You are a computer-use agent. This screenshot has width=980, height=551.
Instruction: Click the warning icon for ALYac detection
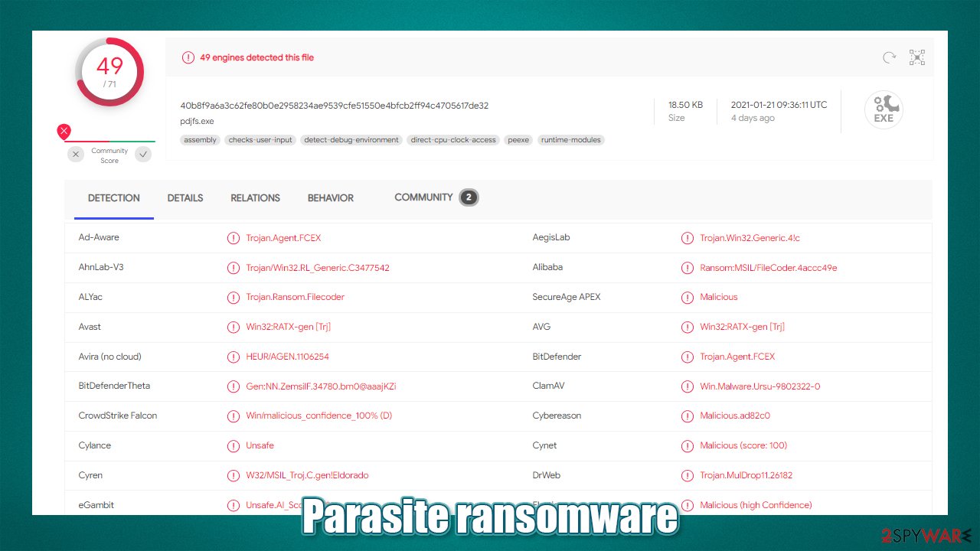[x=234, y=297]
